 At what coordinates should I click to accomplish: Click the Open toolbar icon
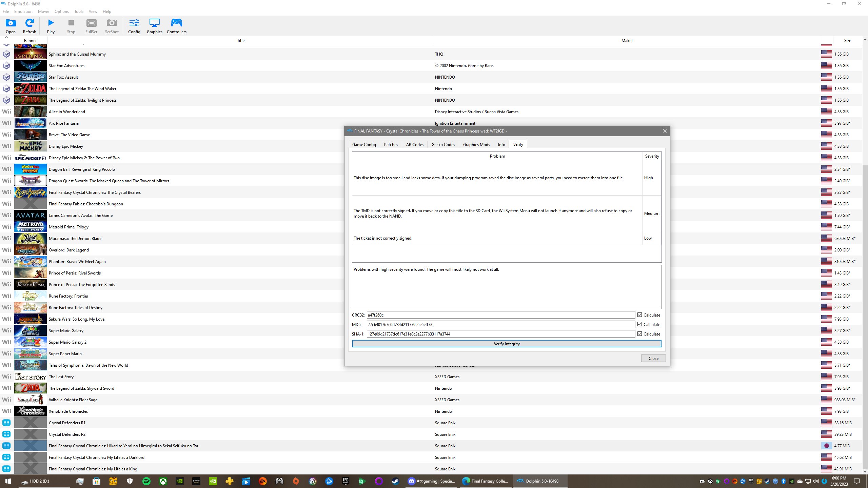[11, 26]
